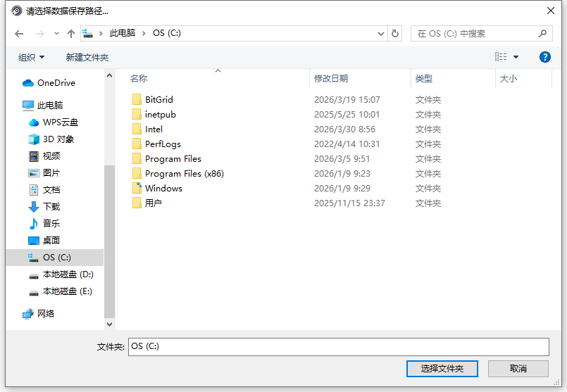Cancel the dialog with 取消
Screen dimensions: 567x392
point(518,369)
